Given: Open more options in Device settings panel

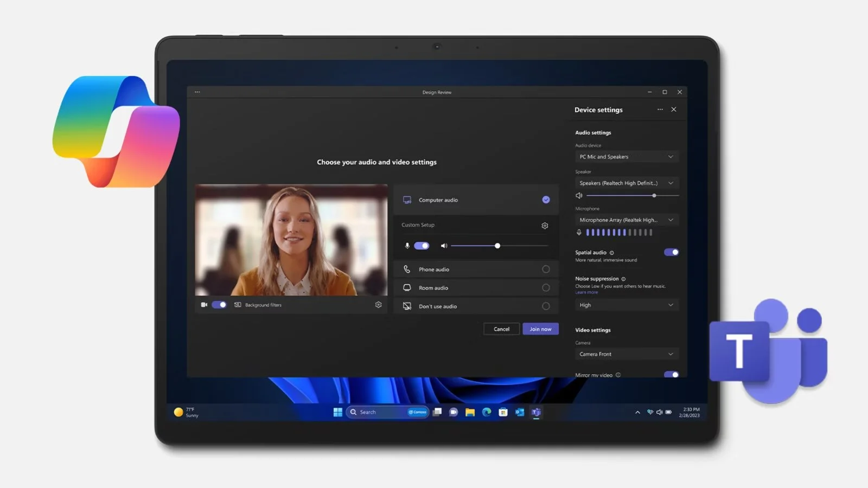Looking at the screenshot, I should (660, 110).
